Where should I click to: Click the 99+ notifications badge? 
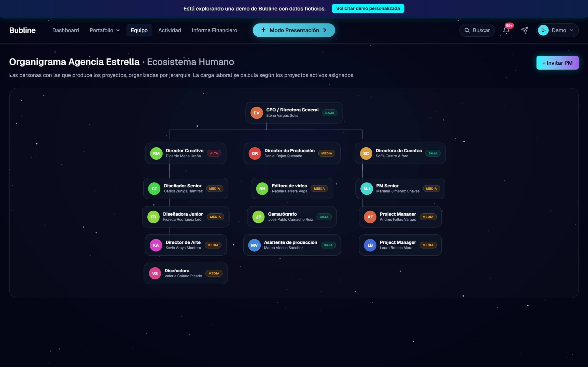coord(509,25)
